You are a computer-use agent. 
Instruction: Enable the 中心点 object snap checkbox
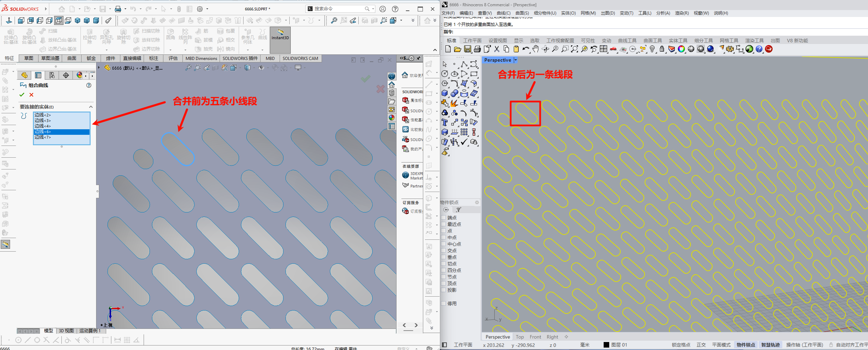[x=443, y=244]
